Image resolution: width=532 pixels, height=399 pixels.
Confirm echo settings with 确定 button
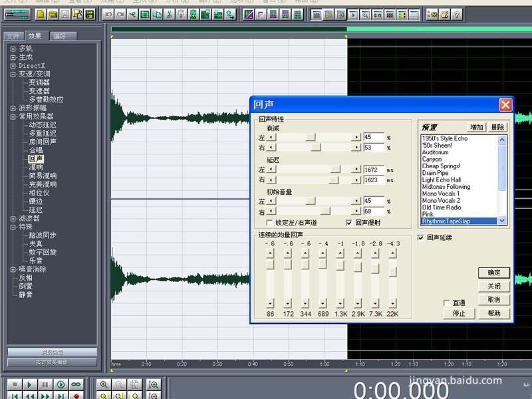[x=493, y=273]
